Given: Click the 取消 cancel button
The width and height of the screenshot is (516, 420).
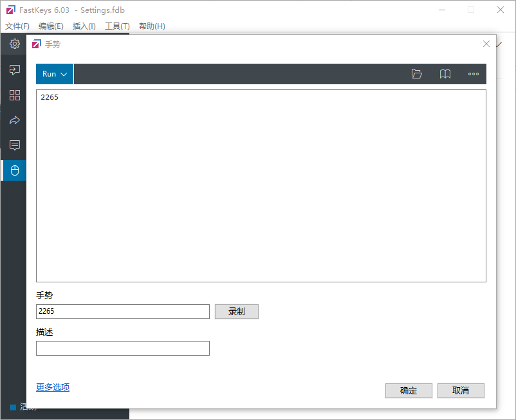Looking at the screenshot, I should [461, 390].
